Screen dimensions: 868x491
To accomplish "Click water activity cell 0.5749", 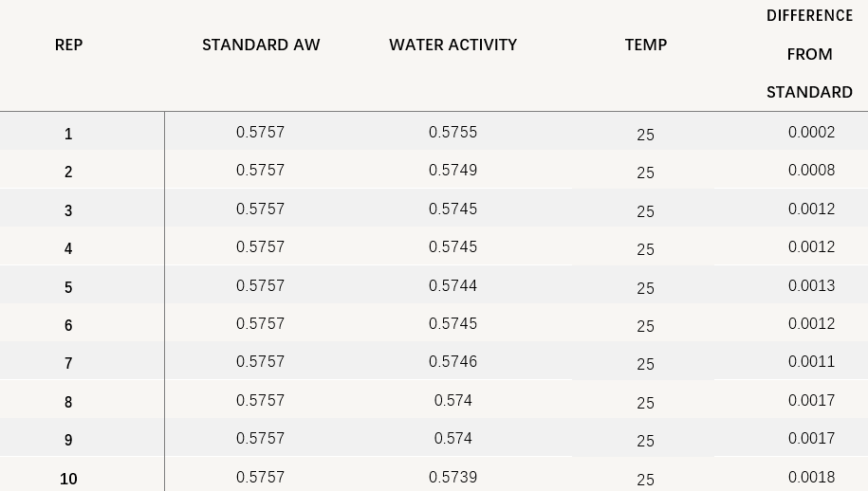I will [x=452, y=171].
